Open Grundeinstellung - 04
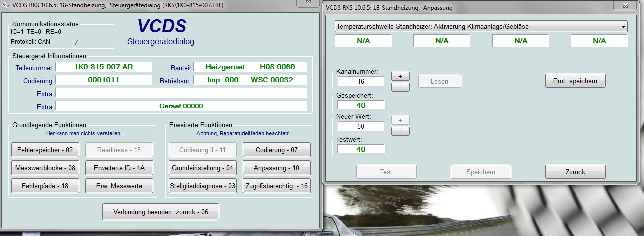 click(x=203, y=168)
